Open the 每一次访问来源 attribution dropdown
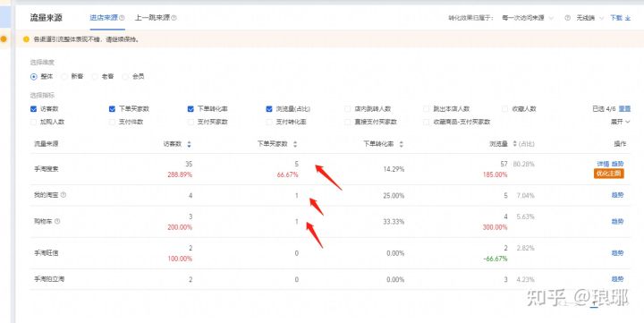 [x=528, y=18]
